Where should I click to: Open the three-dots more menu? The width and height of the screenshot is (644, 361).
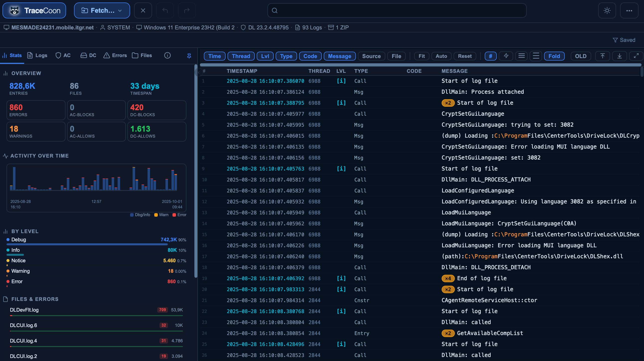pos(629,10)
